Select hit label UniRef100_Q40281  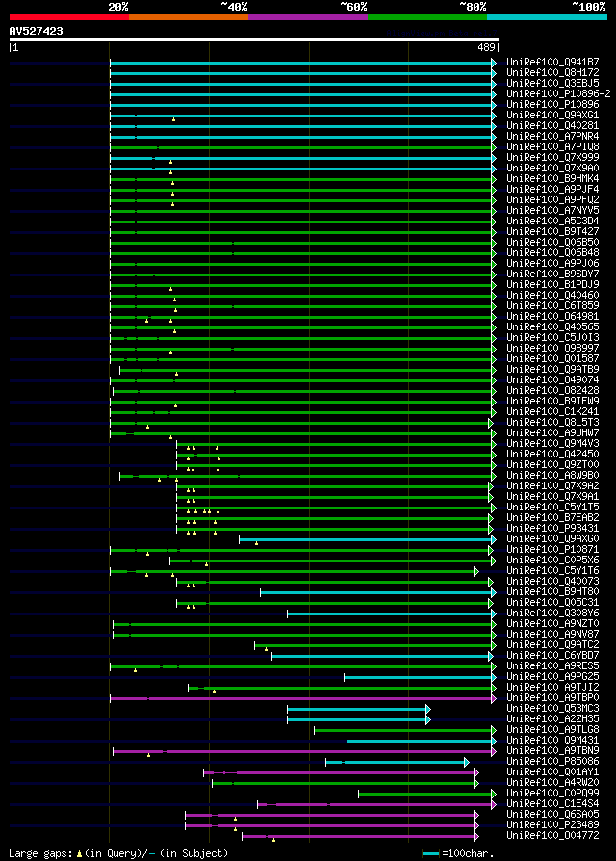552,126
